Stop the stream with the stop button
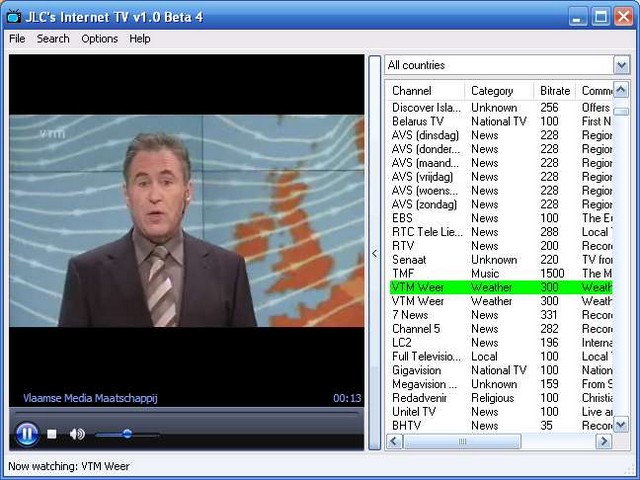 coord(52,434)
